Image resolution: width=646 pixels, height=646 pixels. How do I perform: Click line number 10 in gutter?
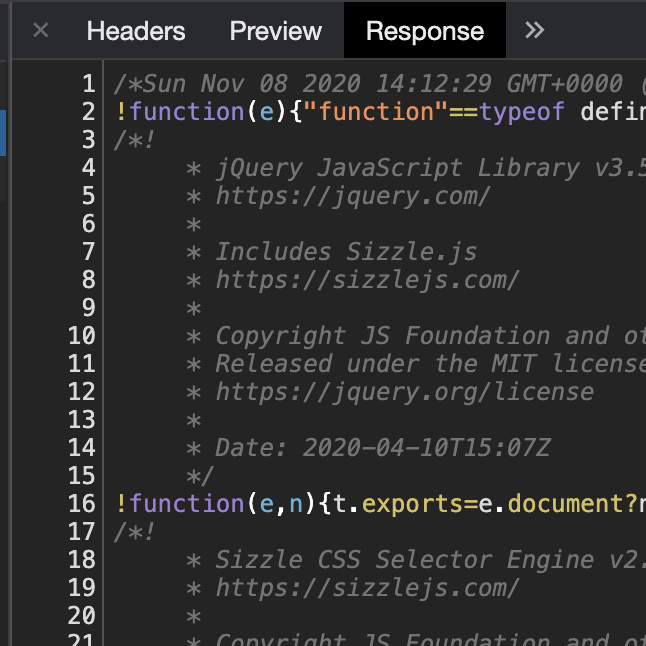82,335
